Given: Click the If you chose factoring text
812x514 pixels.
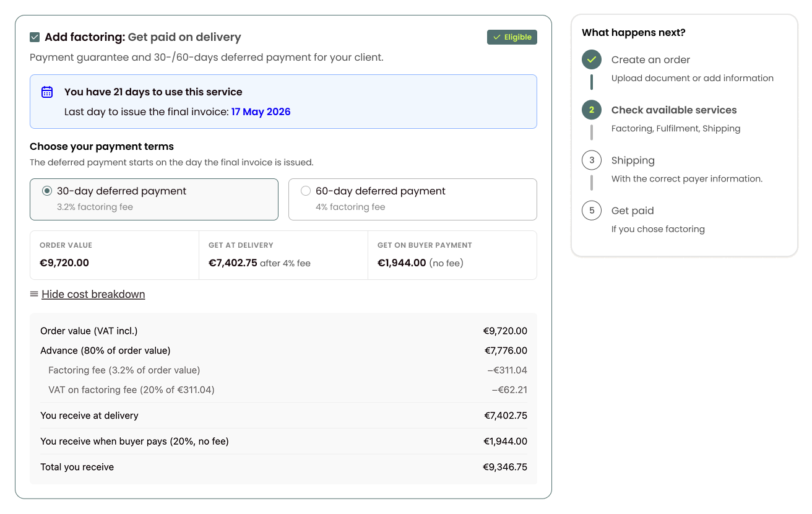Looking at the screenshot, I should [x=658, y=229].
